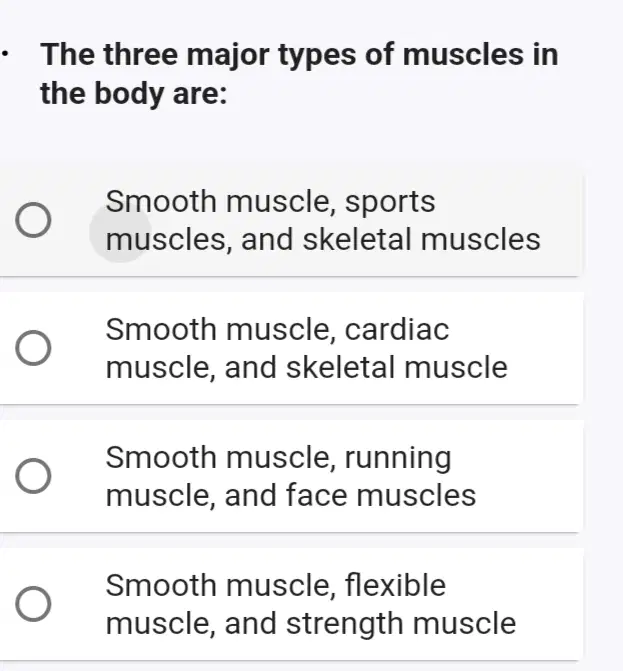Image resolution: width=623 pixels, height=671 pixels.
Task: Click the bullet dot before the question
Action: [4, 54]
